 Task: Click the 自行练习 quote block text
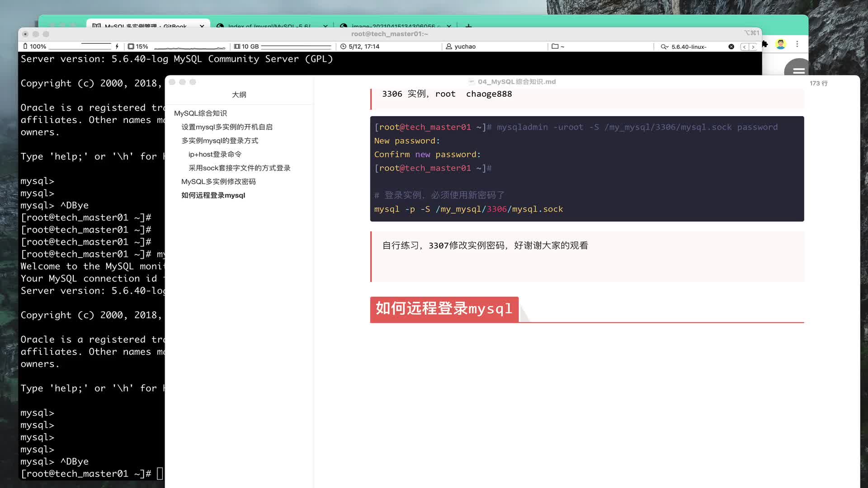[485, 245]
